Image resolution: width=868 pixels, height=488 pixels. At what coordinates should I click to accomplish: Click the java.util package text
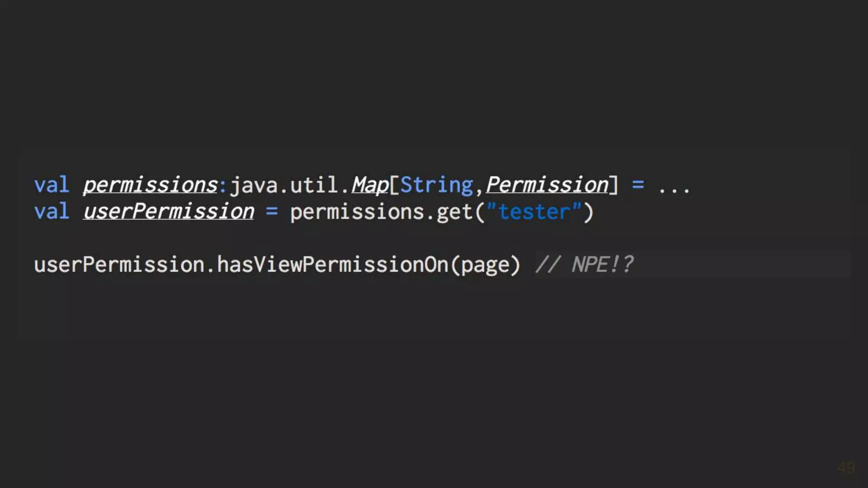(284, 185)
